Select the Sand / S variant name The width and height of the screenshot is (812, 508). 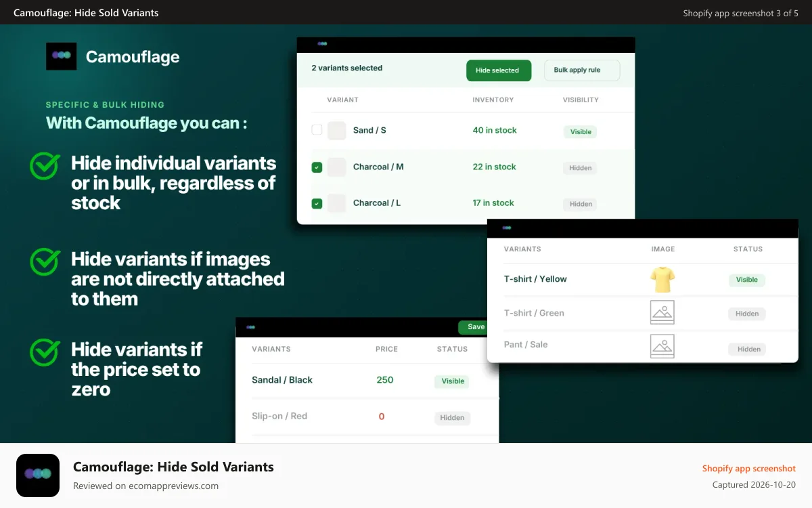(369, 130)
